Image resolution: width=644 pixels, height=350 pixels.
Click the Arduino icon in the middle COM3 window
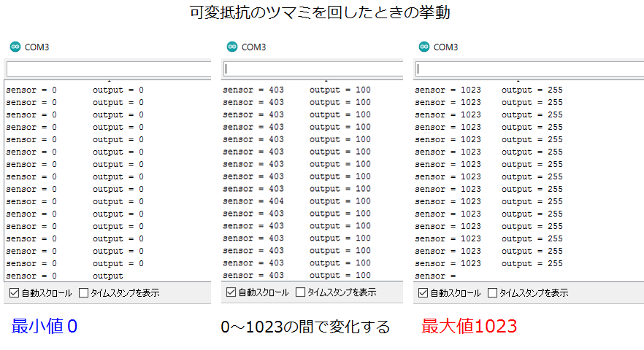click(x=232, y=47)
